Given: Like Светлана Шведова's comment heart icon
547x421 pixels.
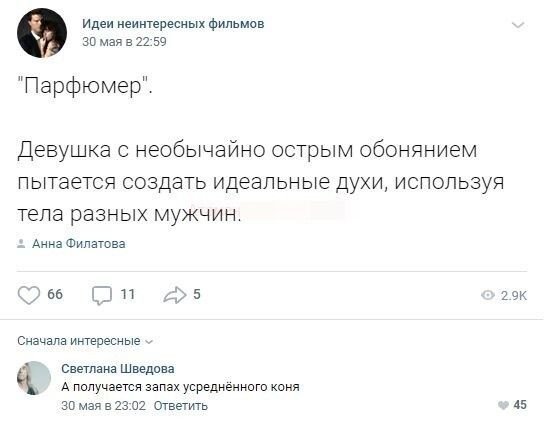Looking at the screenshot, I should click(x=503, y=405).
